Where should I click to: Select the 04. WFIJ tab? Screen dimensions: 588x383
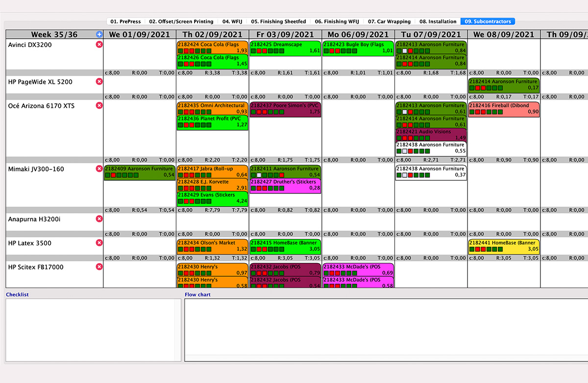pyautogui.click(x=233, y=22)
